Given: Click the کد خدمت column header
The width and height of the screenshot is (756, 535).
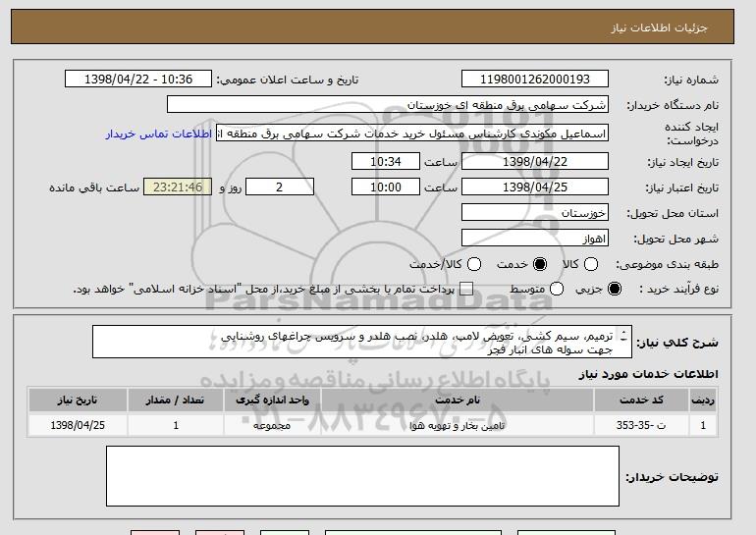Looking at the screenshot, I should click(642, 401).
